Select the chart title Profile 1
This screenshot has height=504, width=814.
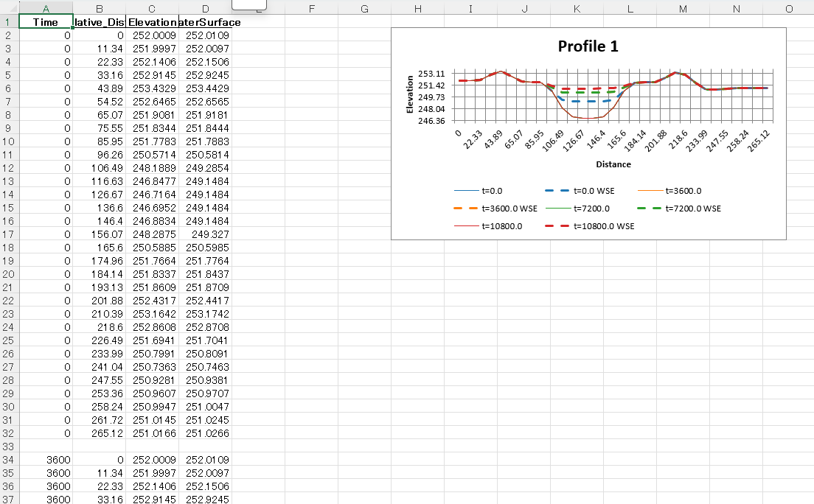click(588, 46)
